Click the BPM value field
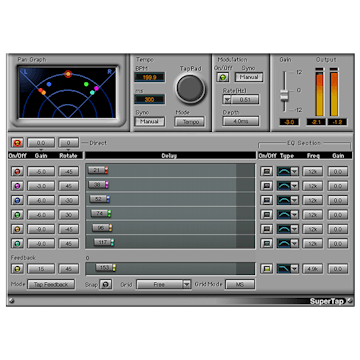 point(149,77)
